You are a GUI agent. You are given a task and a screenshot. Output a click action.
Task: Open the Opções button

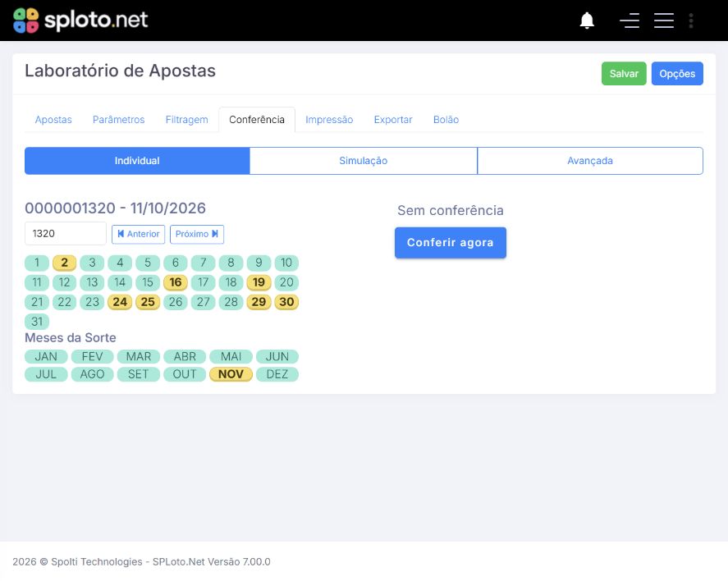coord(677,74)
